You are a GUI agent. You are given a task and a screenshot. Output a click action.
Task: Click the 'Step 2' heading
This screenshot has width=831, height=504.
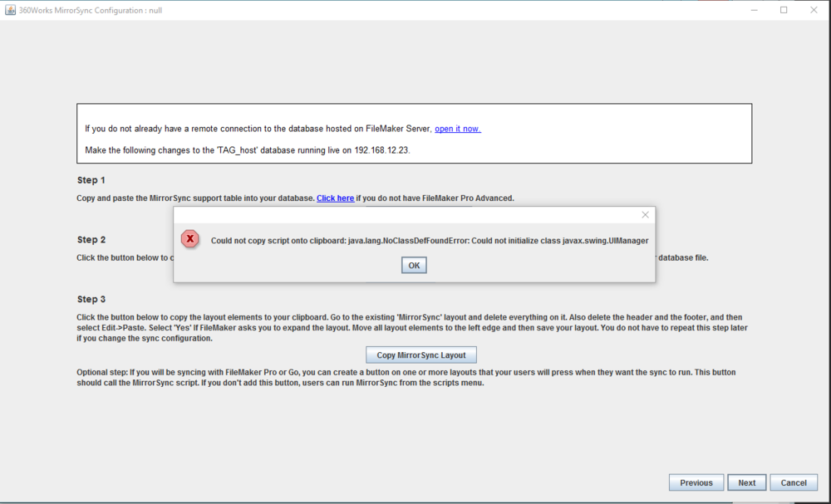(91, 240)
